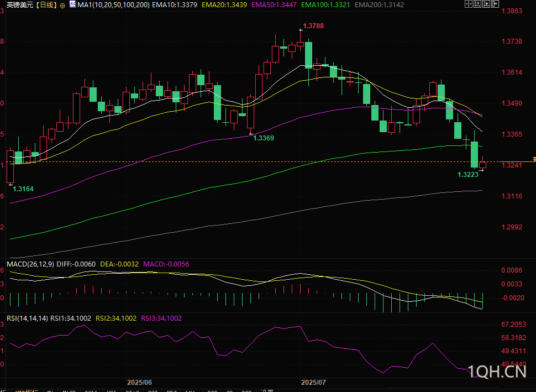
Task: Click the jump-to-chart-start axis icon
Action: 477,4
